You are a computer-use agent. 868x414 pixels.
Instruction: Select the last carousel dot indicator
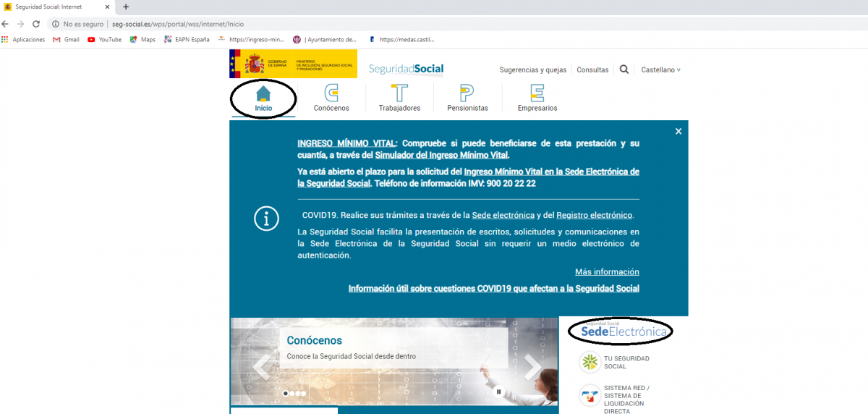pyautogui.click(x=304, y=393)
